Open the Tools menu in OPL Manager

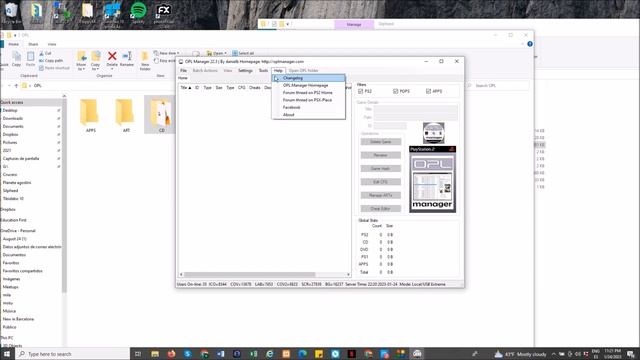pyautogui.click(x=263, y=71)
